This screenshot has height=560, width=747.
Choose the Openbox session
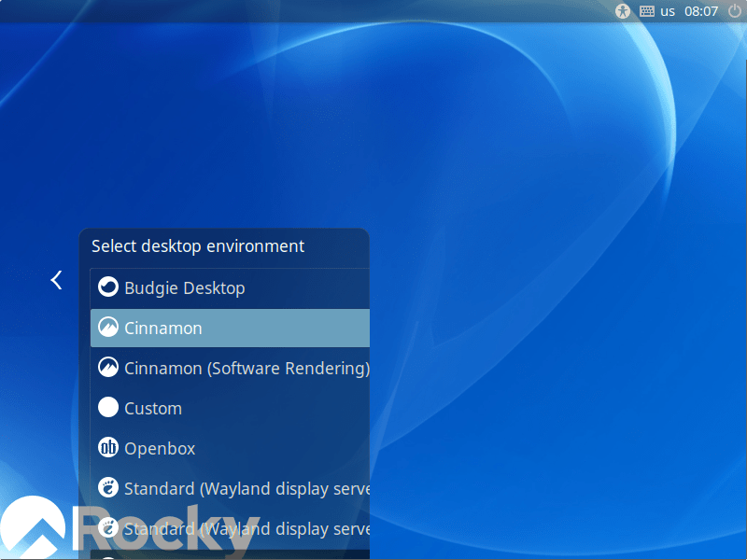coord(230,448)
